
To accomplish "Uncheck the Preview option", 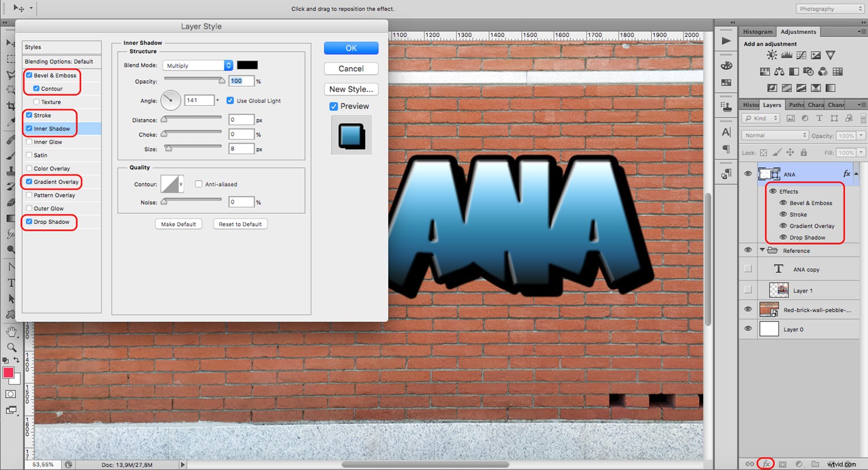I will tap(333, 106).
